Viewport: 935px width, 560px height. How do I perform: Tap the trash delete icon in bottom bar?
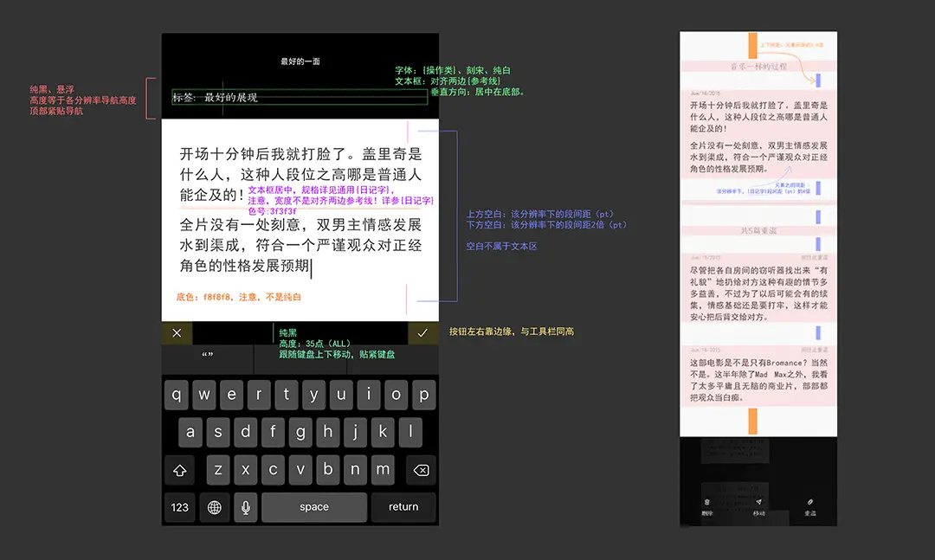707,502
